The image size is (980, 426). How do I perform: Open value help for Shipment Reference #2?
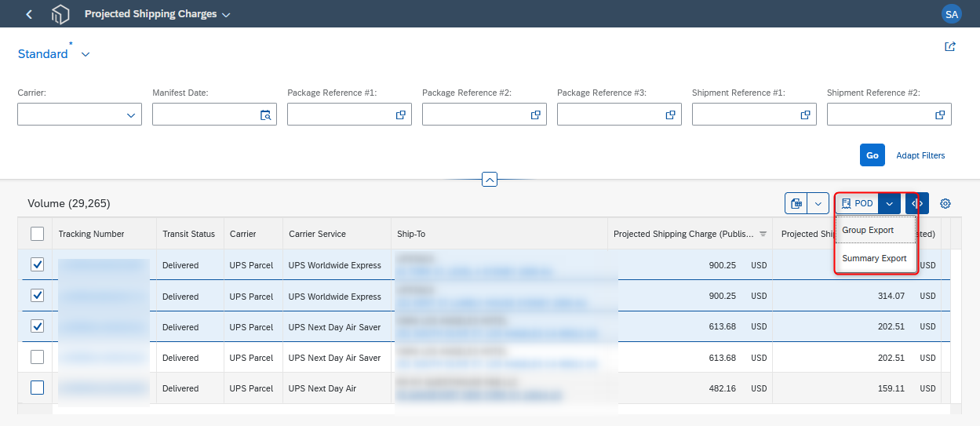pyautogui.click(x=940, y=115)
